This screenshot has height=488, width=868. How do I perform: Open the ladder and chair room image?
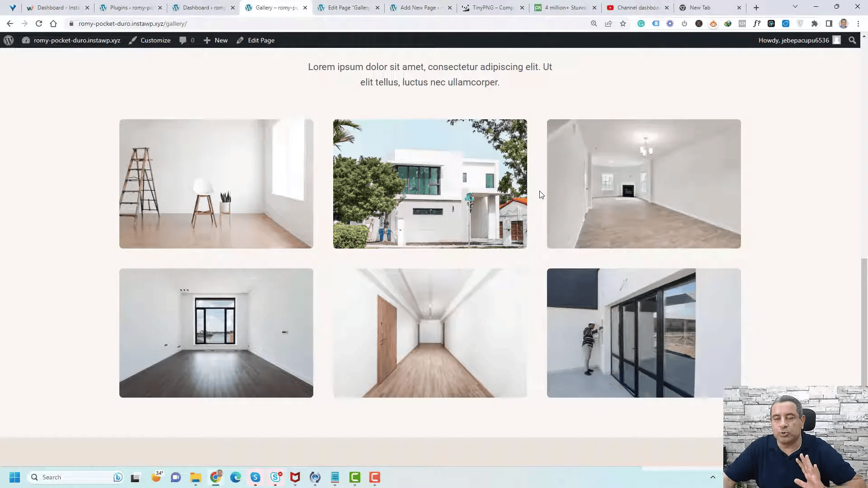point(216,184)
